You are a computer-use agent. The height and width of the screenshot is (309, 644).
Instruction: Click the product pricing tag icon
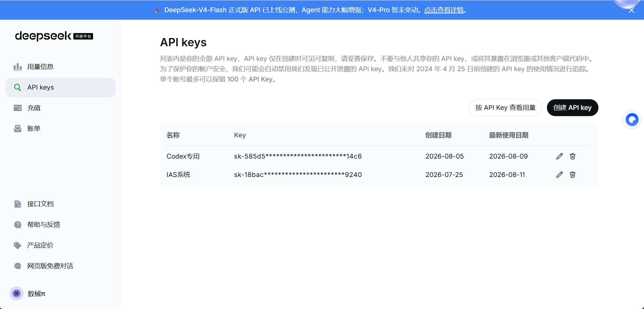(18, 245)
